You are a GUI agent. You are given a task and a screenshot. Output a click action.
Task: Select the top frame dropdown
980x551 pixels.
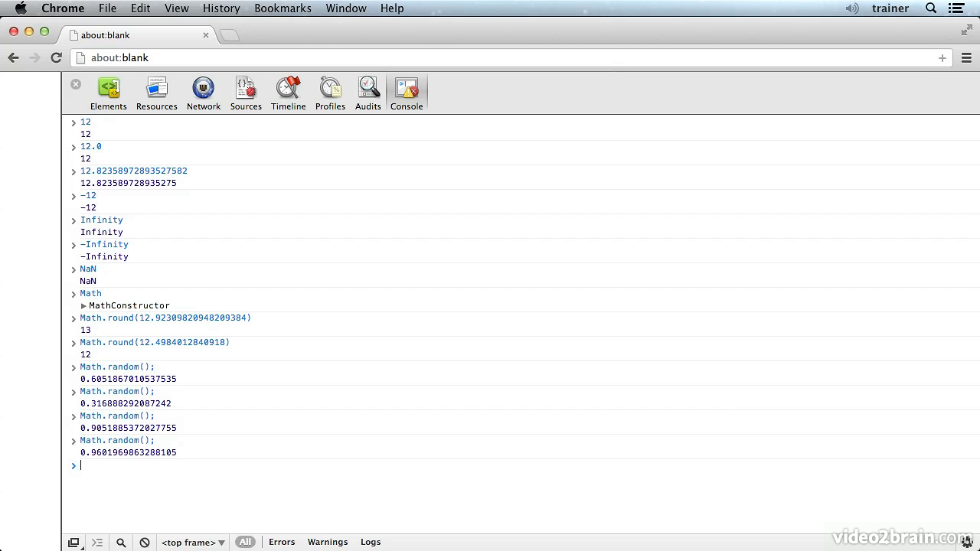point(193,542)
